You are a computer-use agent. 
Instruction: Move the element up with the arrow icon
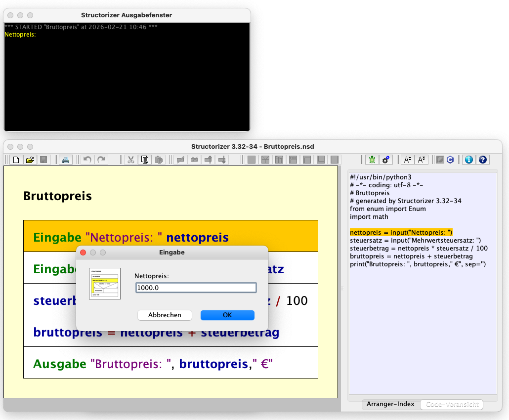(x=209, y=160)
